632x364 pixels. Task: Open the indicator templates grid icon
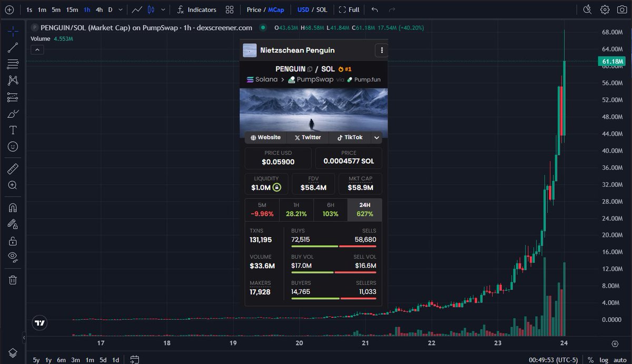tap(230, 9)
